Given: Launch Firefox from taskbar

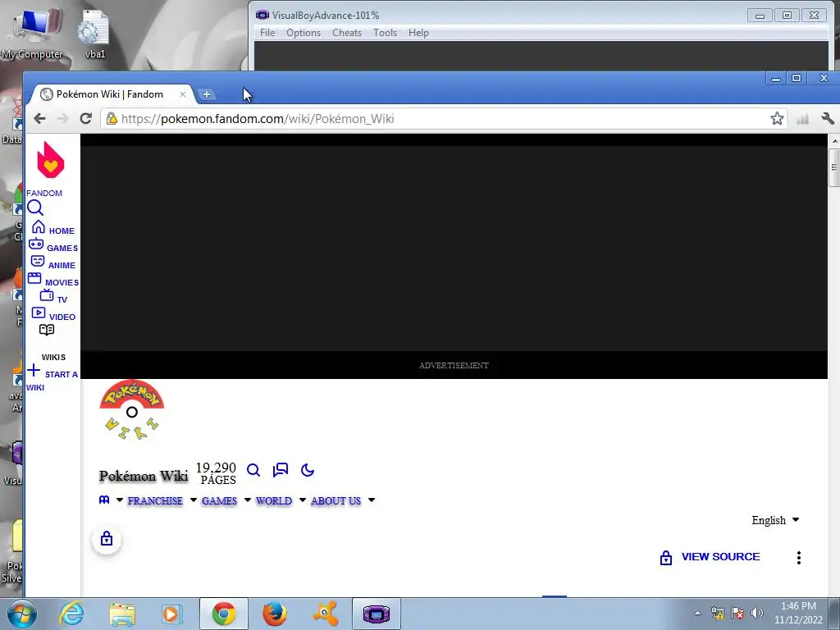Looking at the screenshot, I should tap(274, 614).
